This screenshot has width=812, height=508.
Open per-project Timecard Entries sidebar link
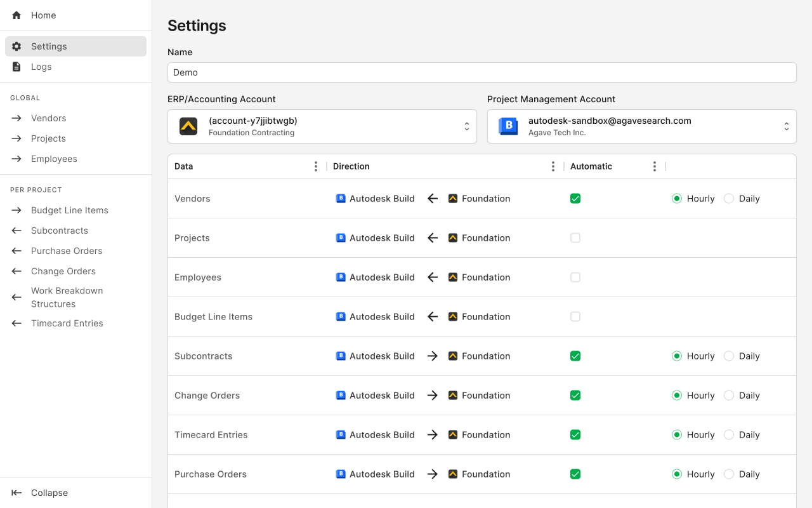[x=75, y=323]
